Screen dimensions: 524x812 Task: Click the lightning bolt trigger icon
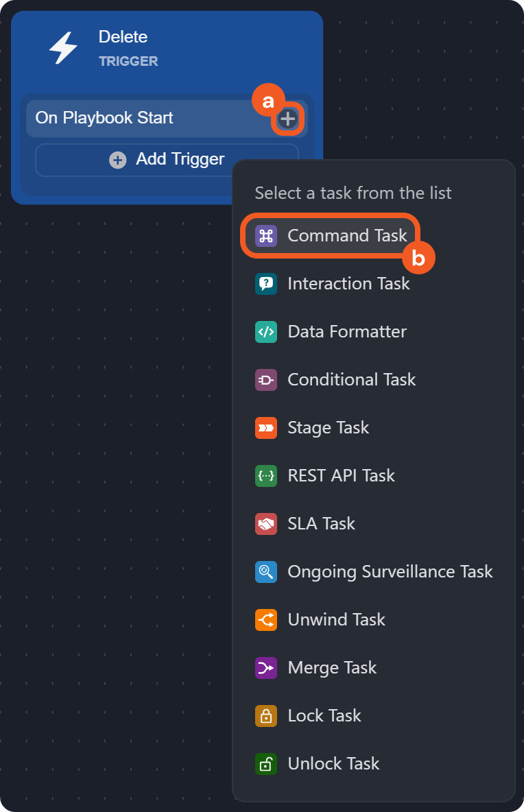pyautogui.click(x=63, y=49)
